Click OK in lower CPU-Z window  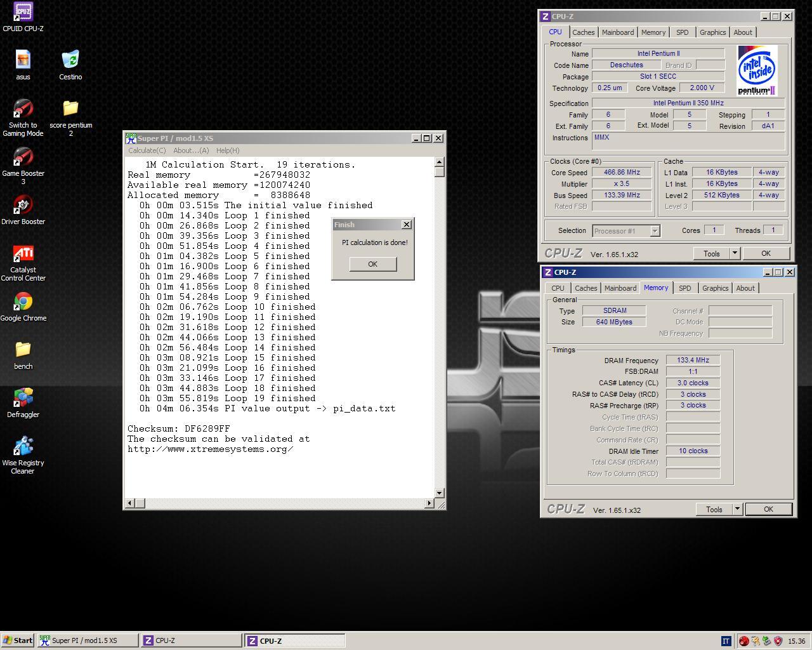[x=769, y=509]
